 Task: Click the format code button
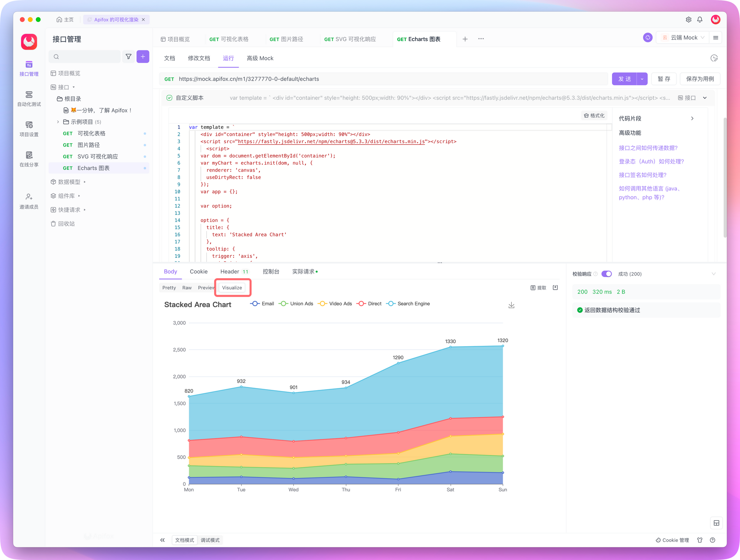tap(594, 116)
